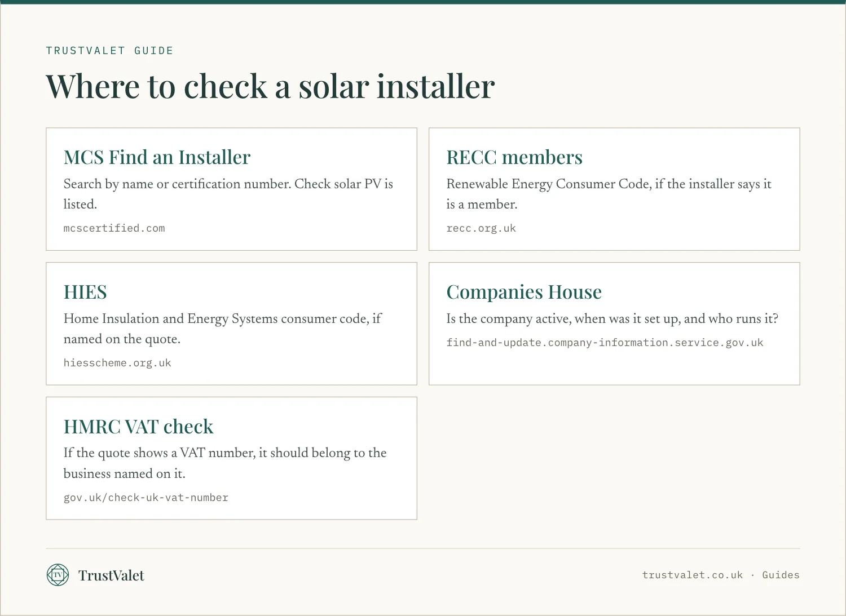The image size is (846, 616).
Task: Click the 'Where to check a solar installer' title
Action: pyautogui.click(x=270, y=87)
